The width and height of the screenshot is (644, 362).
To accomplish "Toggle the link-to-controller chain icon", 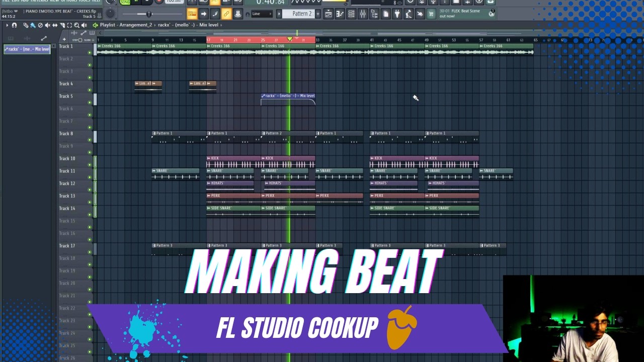I will pos(226,14).
